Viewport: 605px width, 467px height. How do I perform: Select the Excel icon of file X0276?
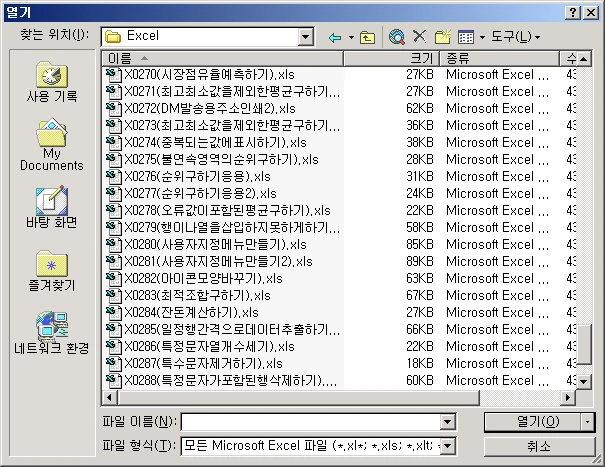113,176
